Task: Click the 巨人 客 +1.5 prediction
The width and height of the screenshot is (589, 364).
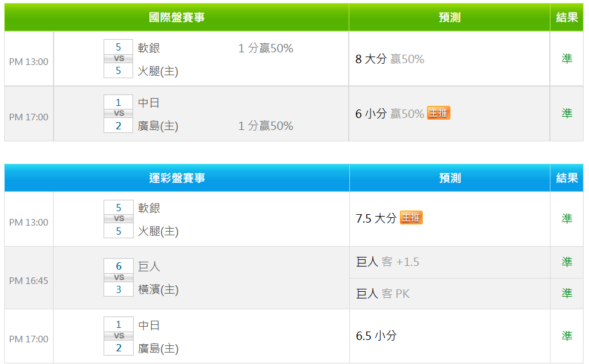Action: click(387, 262)
